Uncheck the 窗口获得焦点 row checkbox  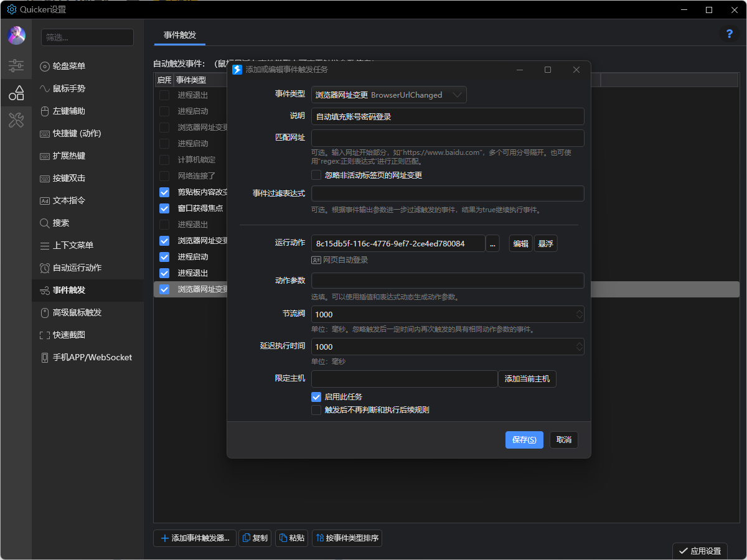click(x=164, y=208)
